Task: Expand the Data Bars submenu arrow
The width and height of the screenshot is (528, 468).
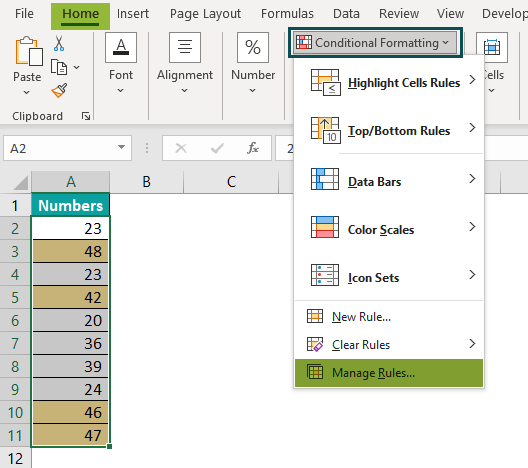Action: click(472, 178)
